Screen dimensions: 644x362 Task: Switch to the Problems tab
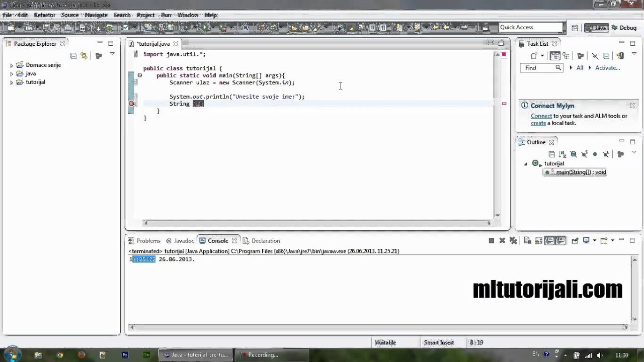tap(144, 241)
